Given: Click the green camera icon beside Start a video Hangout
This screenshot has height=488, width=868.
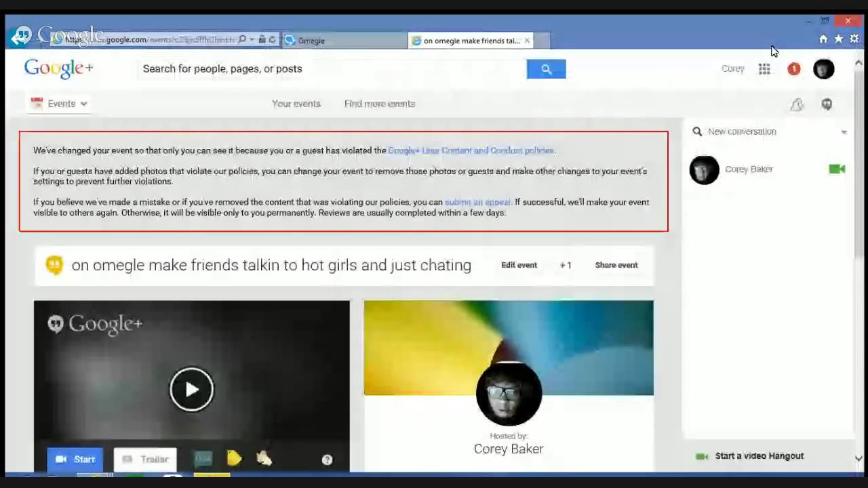Looking at the screenshot, I should pos(702,456).
